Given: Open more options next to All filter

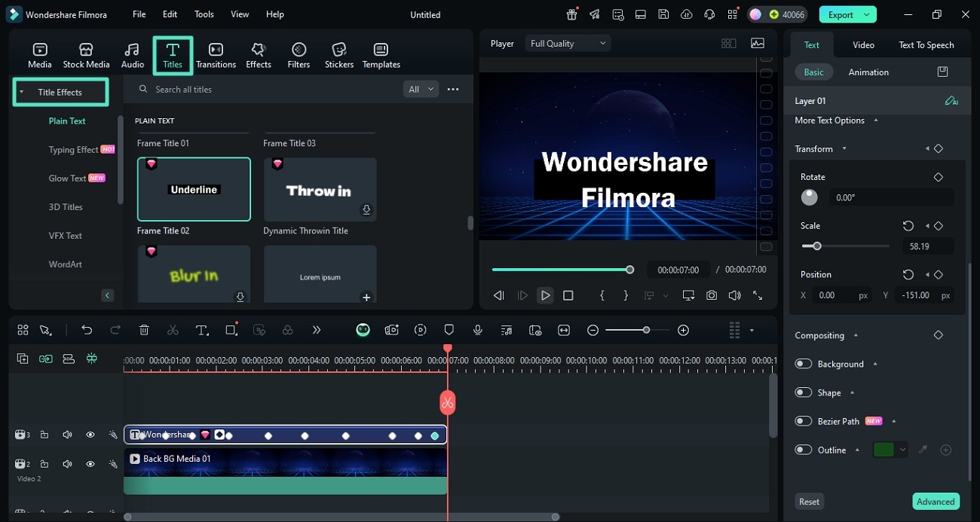Looking at the screenshot, I should [453, 89].
